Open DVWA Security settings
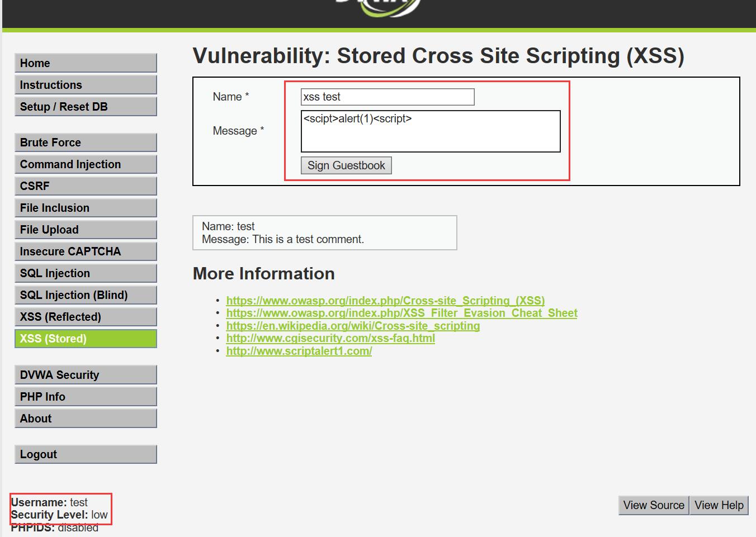 [86, 375]
